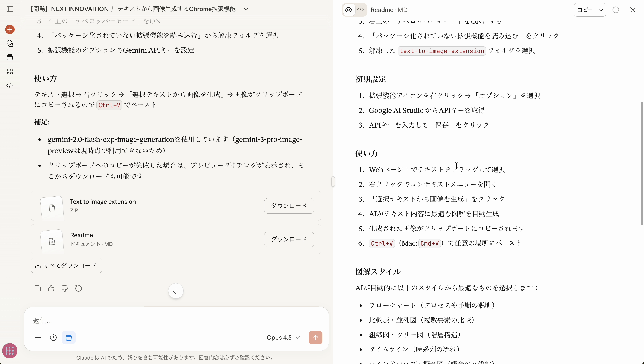Switch the artifact to preview mode
Screen dimensions: 644x364
(x=348, y=10)
